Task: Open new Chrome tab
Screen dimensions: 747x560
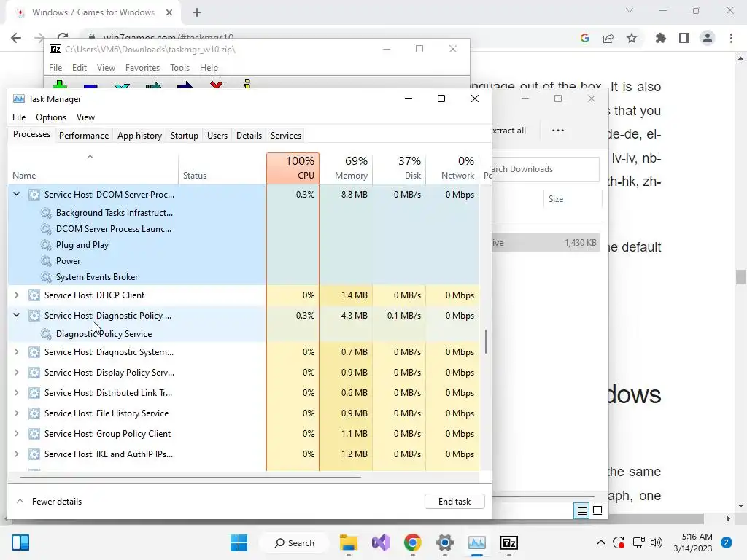Action: [x=197, y=12]
